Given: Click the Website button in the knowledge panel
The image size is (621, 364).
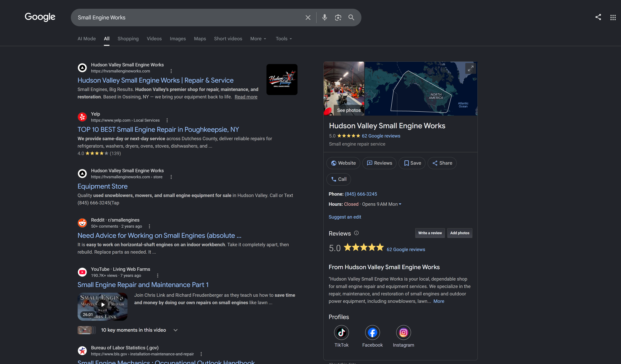Looking at the screenshot, I should [343, 163].
